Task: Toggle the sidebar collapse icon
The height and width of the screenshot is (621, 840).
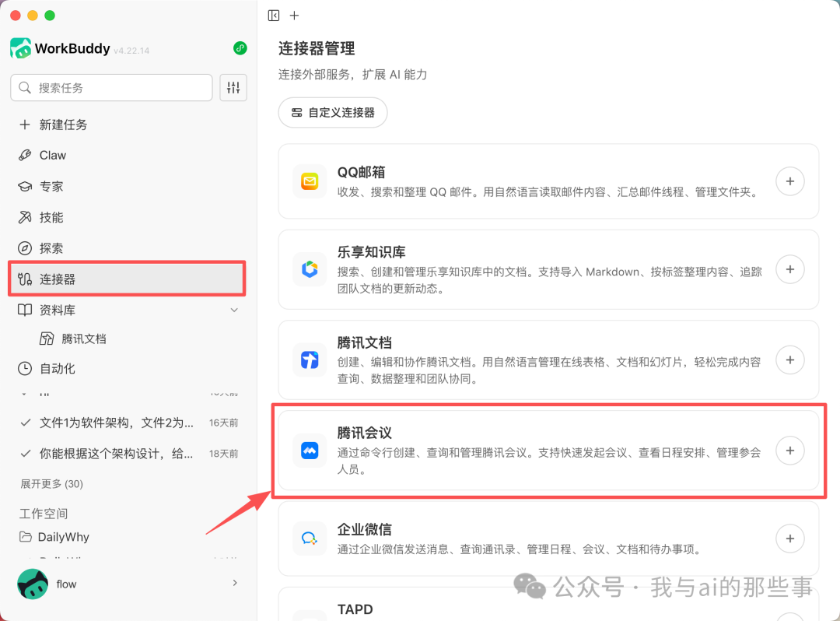Action: click(273, 16)
